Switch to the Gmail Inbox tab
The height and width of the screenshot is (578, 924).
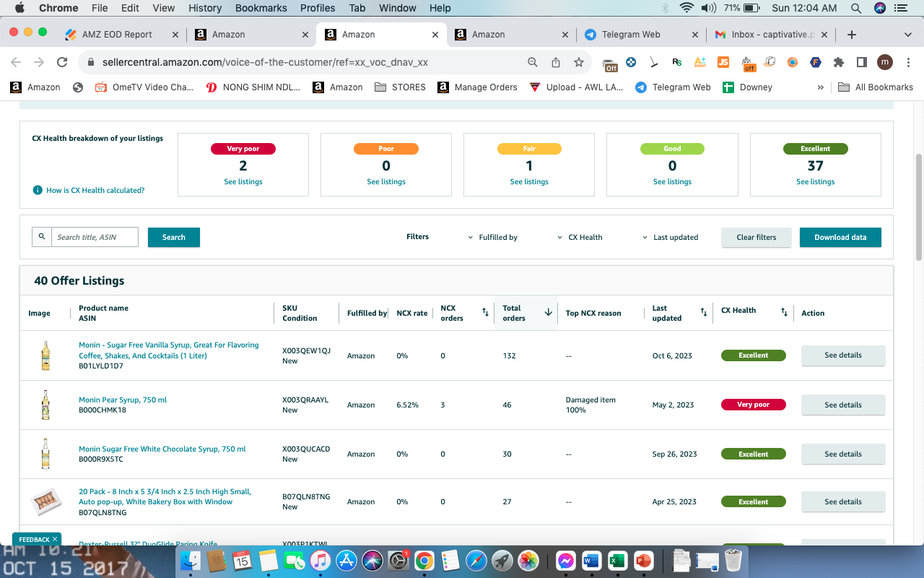pyautogui.click(x=772, y=35)
